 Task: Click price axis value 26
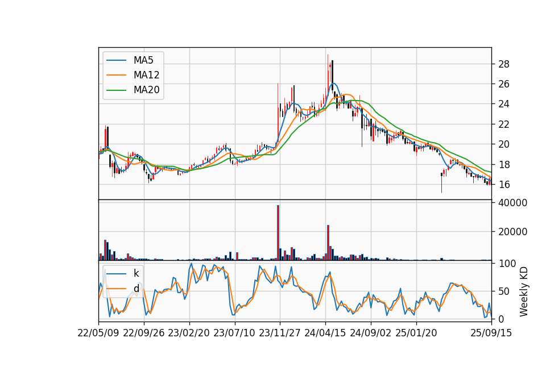[x=504, y=84]
